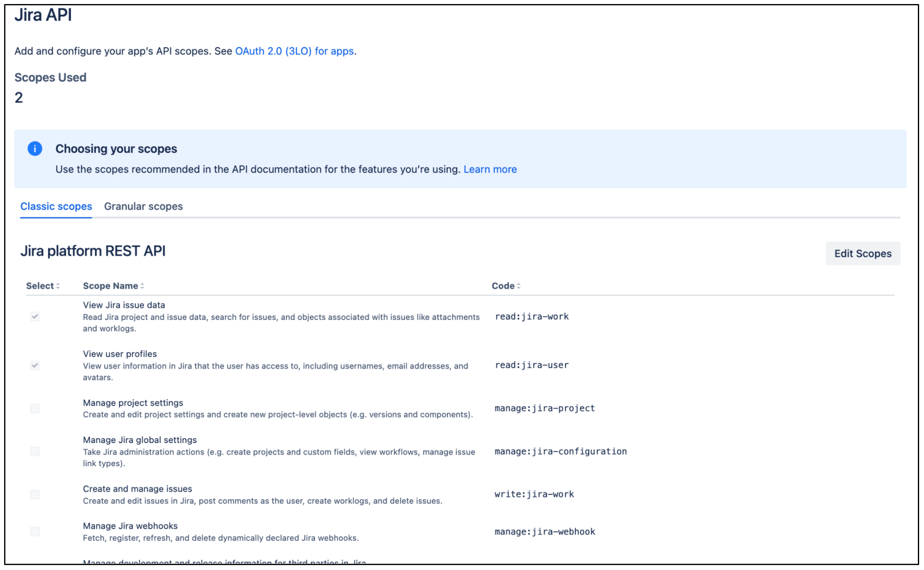The width and height of the screenshot is (924, 570).
Task: Open the Granular scopes tab
Action: [x=143, y=206]
